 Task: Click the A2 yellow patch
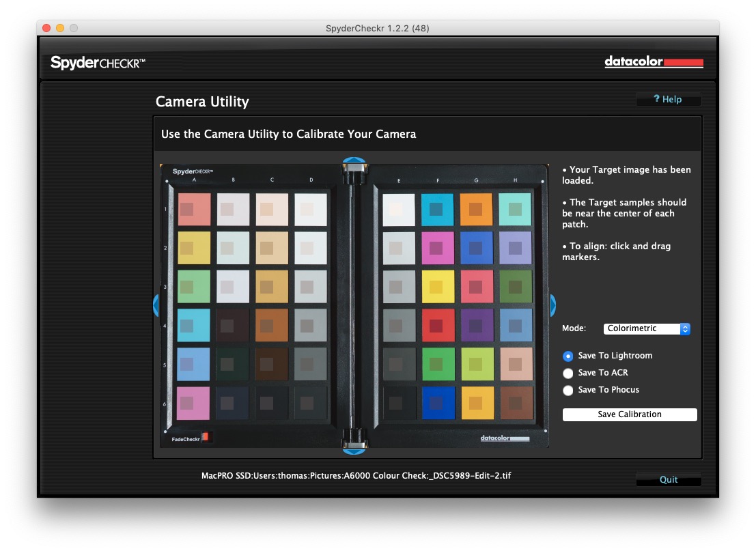click(x=195, y=248)
